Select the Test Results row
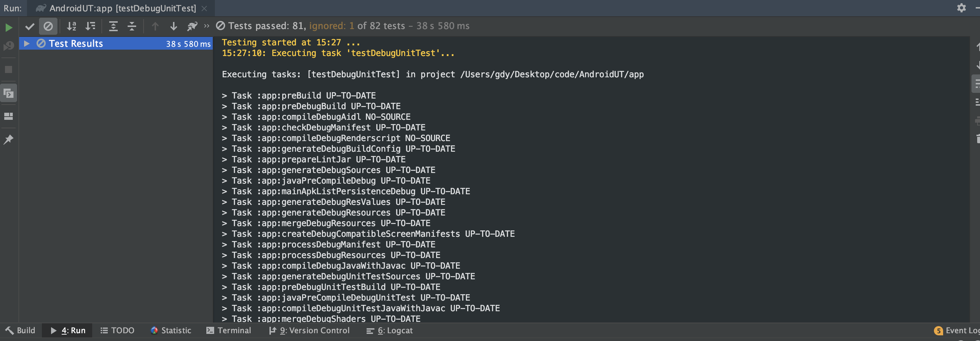This screenshot has height=341, width=980. coord(116,43)
